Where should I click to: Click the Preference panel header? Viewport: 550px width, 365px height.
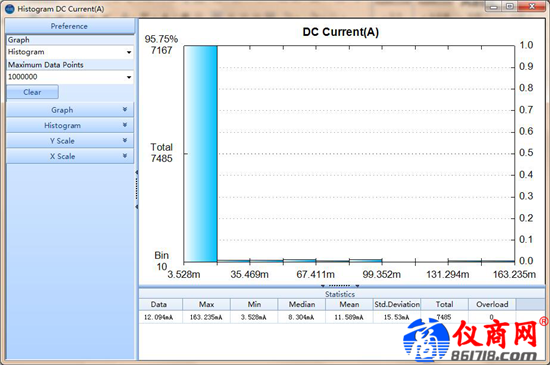pyautogui.click(x=69, y=26)
